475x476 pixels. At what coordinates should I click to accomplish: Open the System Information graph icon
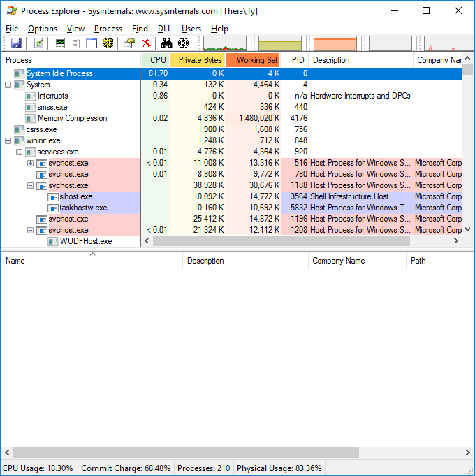point(60,43)
